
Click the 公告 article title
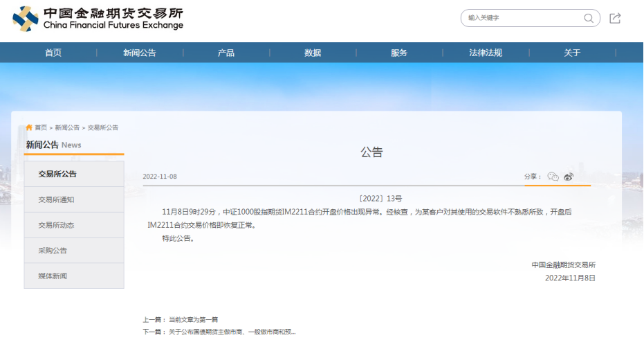tap(371, 152)
